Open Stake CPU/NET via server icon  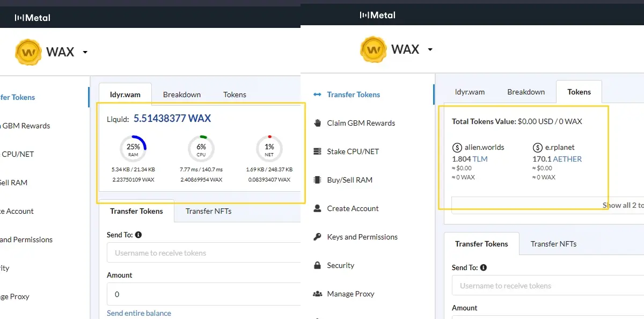(x=317, y=151)
